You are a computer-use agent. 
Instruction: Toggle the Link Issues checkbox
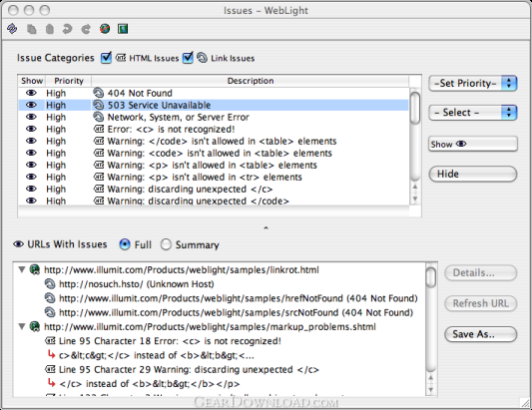tap(188, 58)
